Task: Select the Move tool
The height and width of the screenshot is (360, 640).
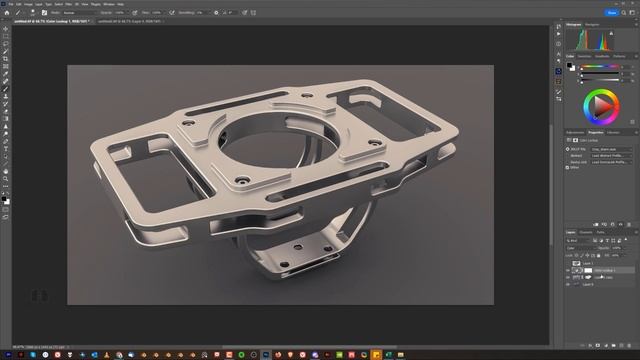Action: (x=5, y=29)
